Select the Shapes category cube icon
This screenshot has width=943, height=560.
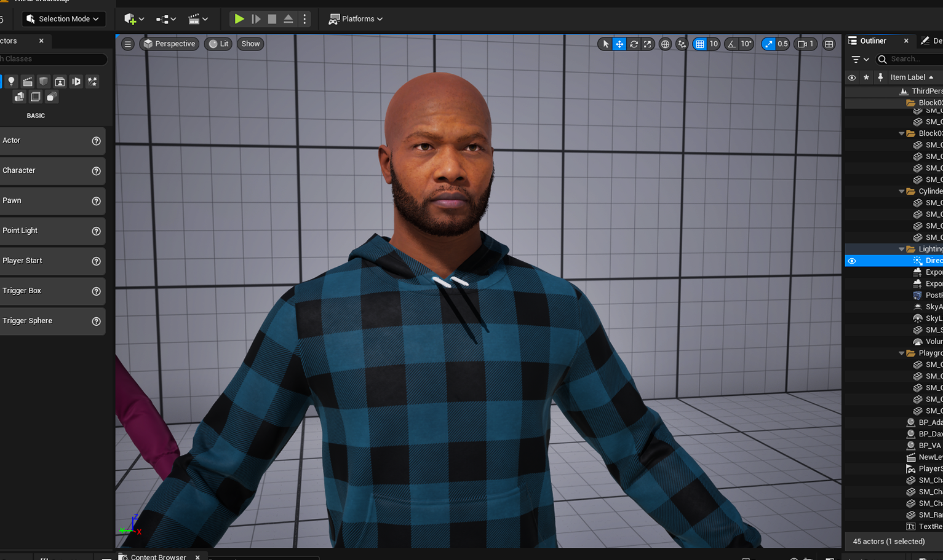click(43, 81)
